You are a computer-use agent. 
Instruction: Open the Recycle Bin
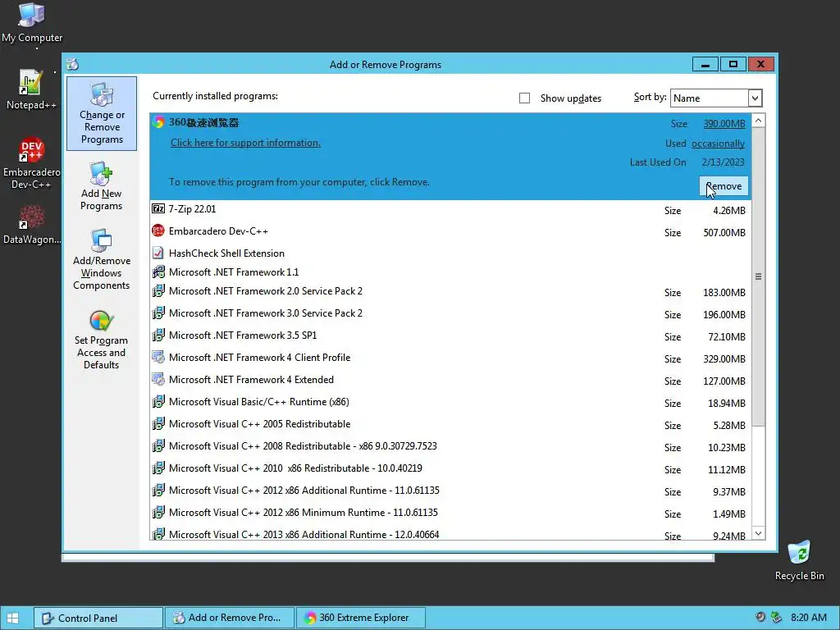point(799,560)
